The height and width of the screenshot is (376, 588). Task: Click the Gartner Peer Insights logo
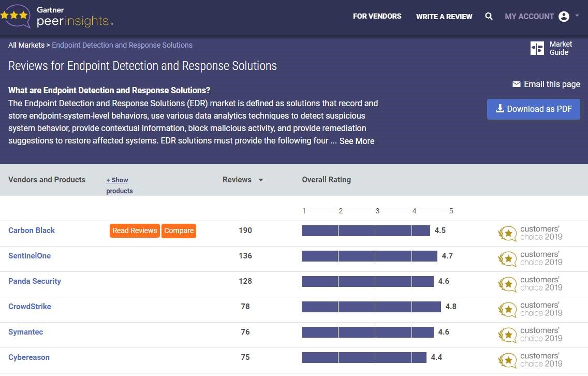(x=56, y=17)
